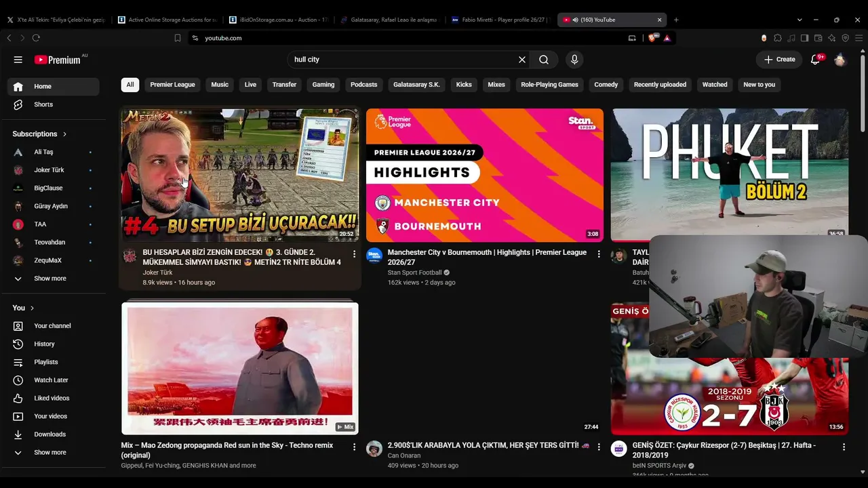This screenshot has width=868, height=488.
Task: Show more items under You
Action: (54, 453)
